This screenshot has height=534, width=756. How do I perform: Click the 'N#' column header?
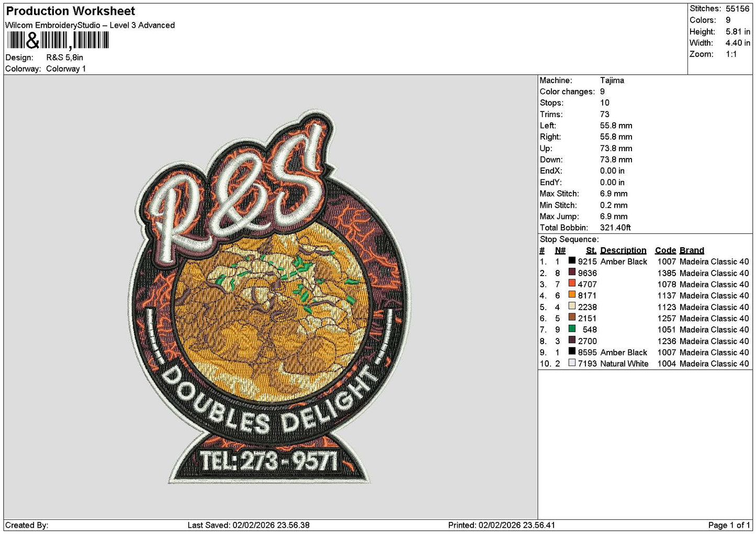click(x=560, y=251)
